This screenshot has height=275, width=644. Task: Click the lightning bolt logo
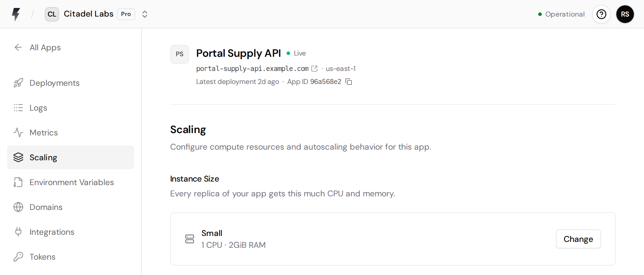[16, 14]
